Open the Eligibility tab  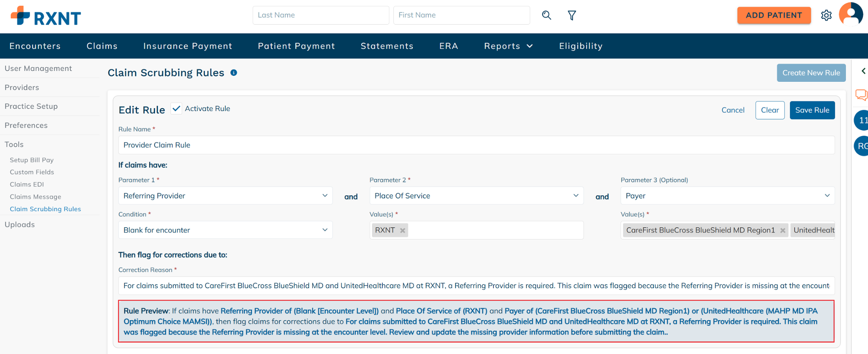[581, 46]
